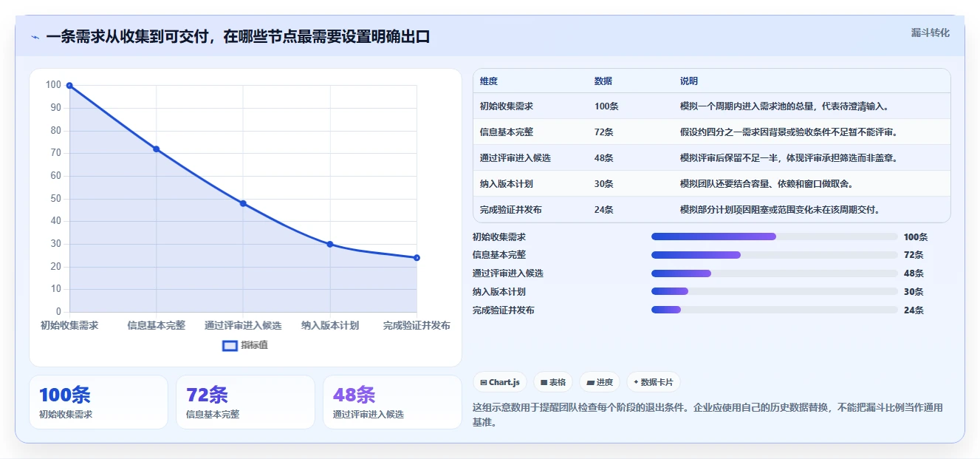Click the chart data point at 72
Image resolution: width=980 pixels, height=459 pixels.
[x=157, y=149]
